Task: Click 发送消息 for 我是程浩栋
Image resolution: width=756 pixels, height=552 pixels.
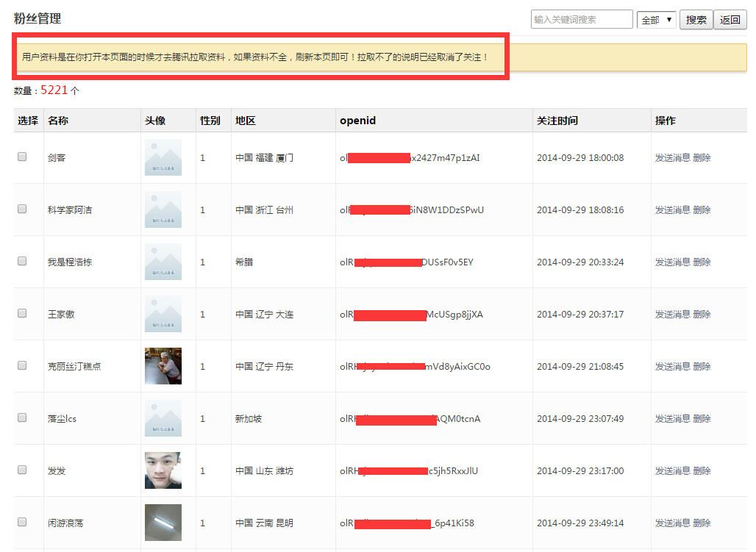Action: pos(672,262)
